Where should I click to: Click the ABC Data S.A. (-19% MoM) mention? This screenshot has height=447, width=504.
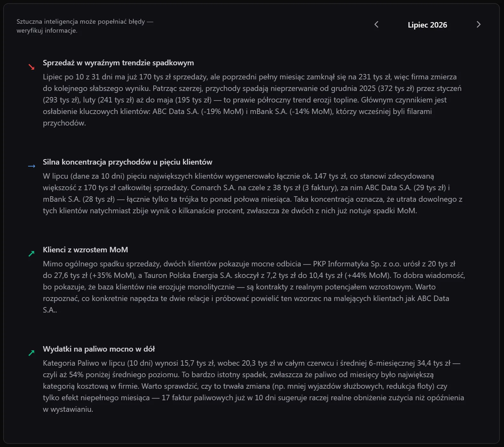[x=198, y=111]
